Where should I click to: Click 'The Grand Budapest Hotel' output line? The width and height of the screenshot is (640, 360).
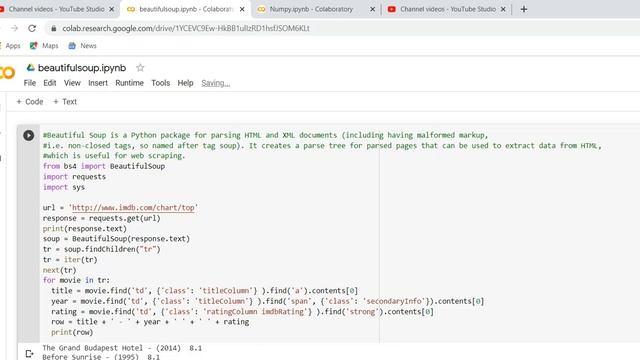122,348
